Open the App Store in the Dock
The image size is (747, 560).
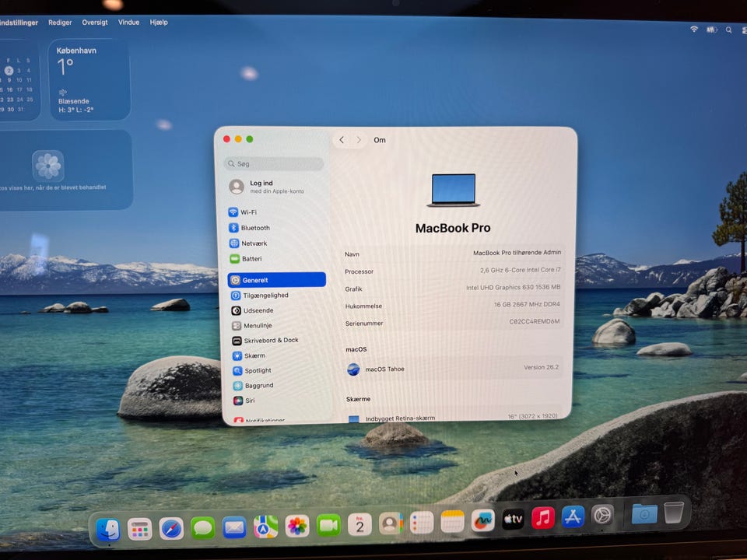(x=573, y=516)
